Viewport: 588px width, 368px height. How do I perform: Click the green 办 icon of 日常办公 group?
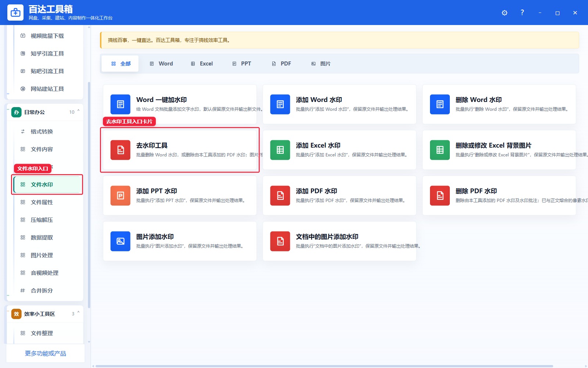16,112
